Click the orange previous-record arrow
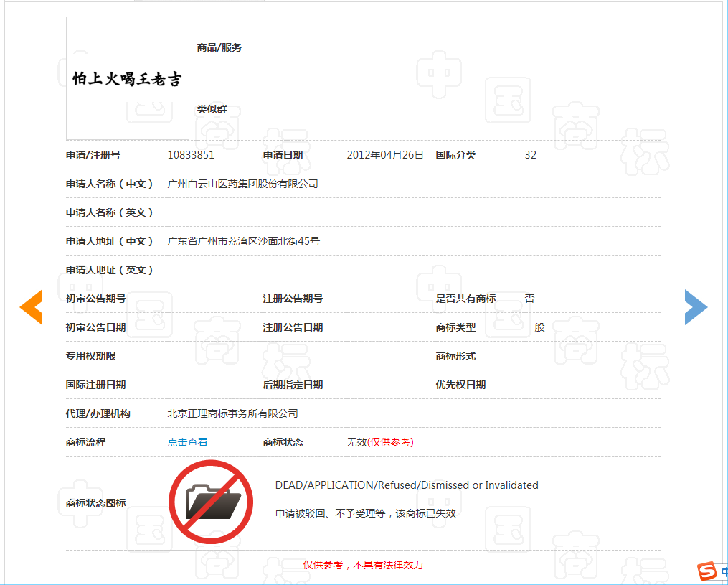Viewport: 728px width, 585px height. (x=31, y=307)
